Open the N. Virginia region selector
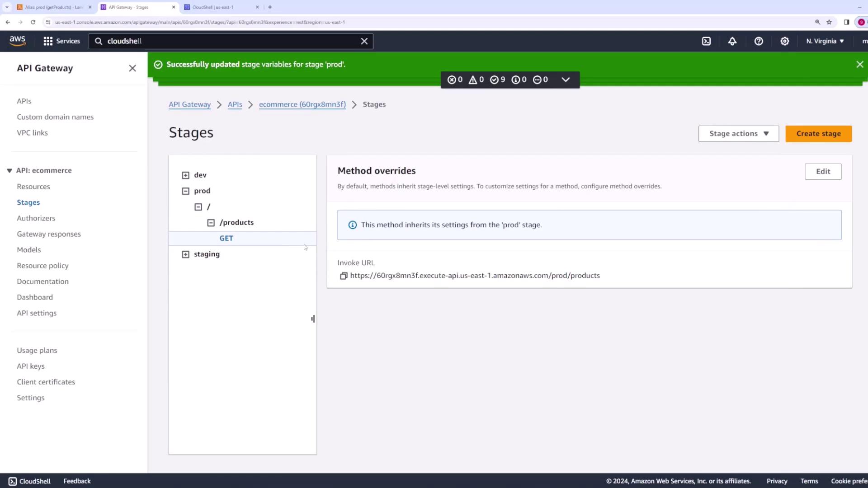The image size is (868, 488). click(825, 41)
